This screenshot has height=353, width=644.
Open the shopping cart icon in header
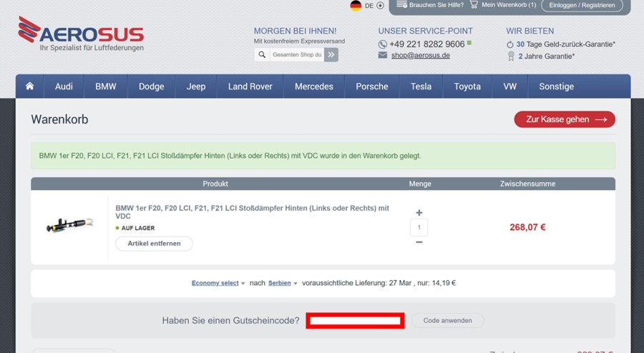[x=474, y=5]
